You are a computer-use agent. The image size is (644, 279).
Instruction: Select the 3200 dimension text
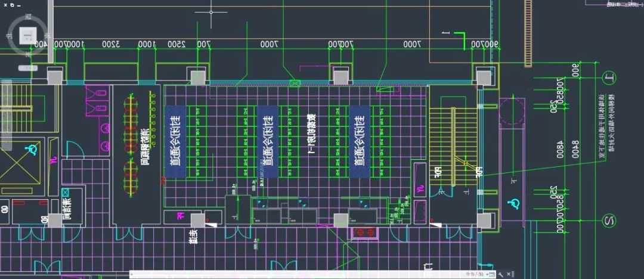[x=111, y=44]
